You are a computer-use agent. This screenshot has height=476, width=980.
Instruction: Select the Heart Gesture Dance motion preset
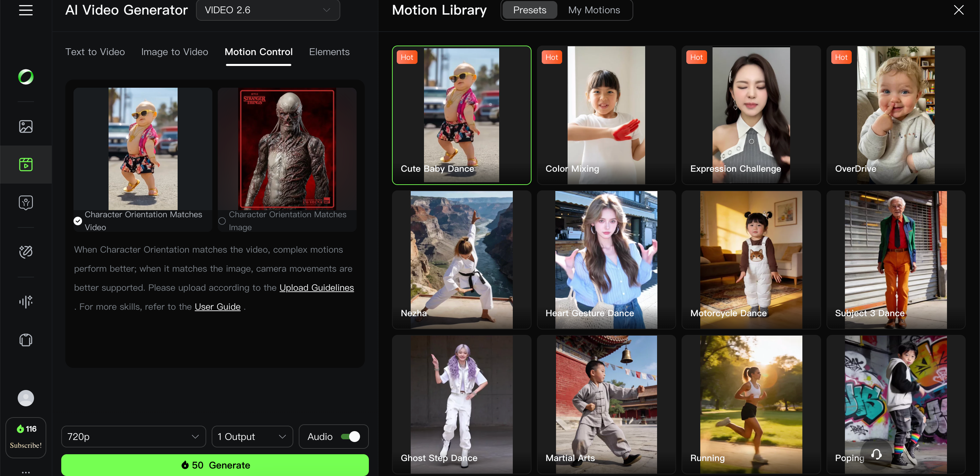606,260
